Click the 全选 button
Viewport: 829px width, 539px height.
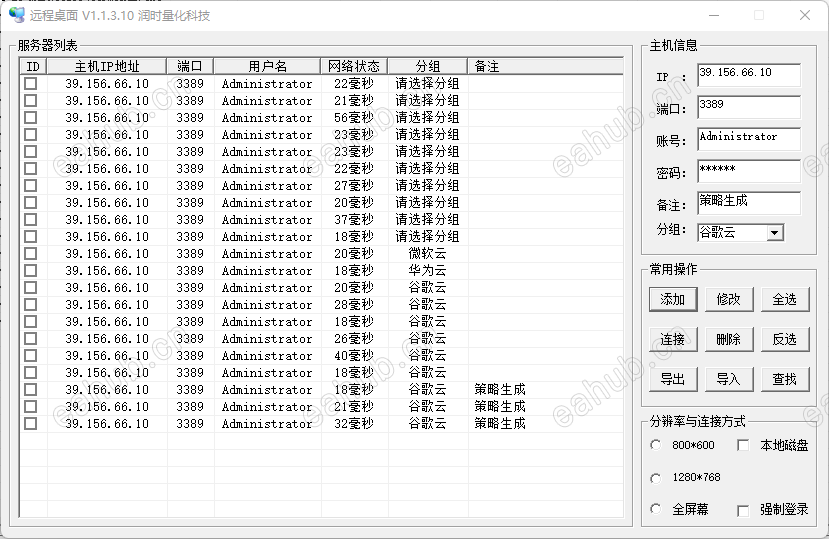pyautogui.click(x=785, y=299)
